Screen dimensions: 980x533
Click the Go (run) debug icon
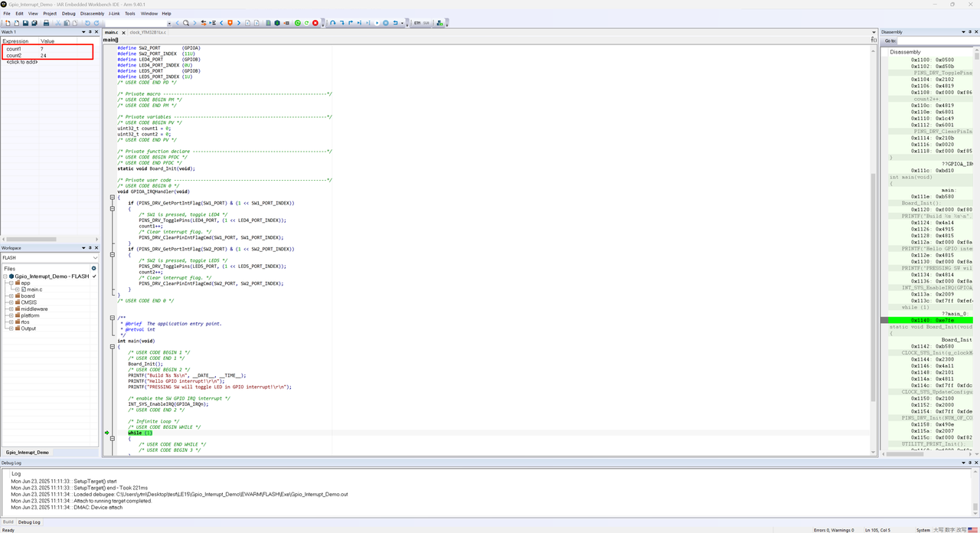click(377, 23)
